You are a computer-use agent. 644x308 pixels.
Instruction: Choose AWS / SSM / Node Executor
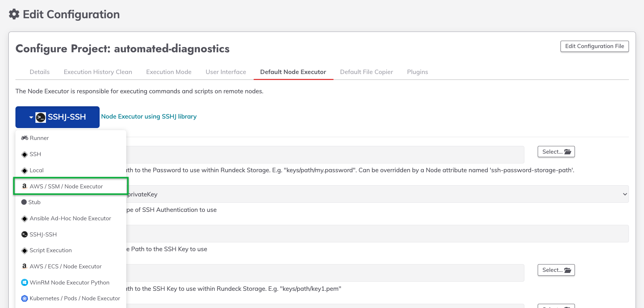tap(71, 186)
